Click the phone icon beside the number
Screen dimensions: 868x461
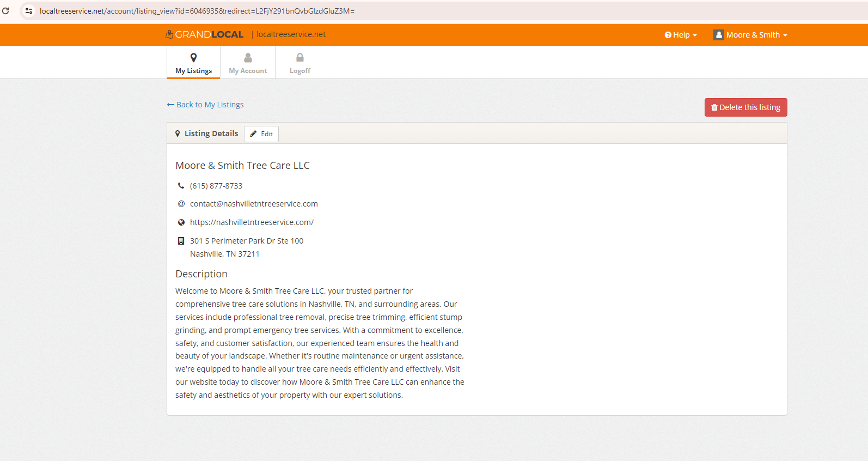(x=181, y=186)
